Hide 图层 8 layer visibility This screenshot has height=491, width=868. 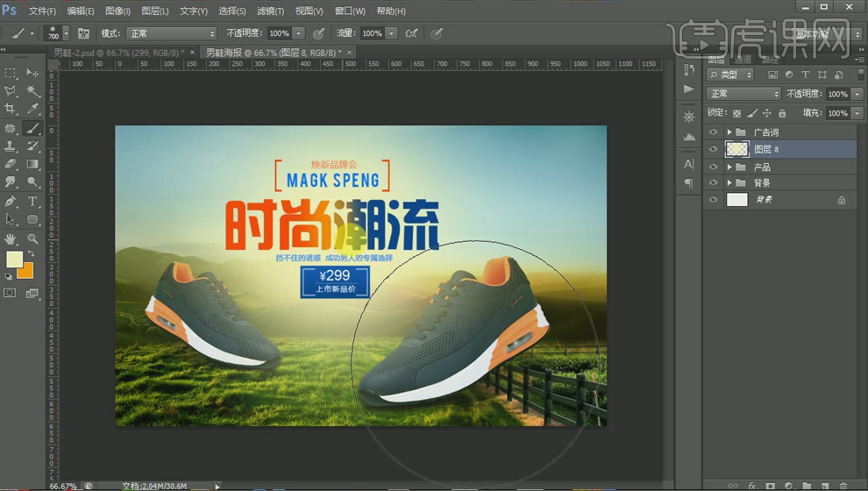point(713,148)
